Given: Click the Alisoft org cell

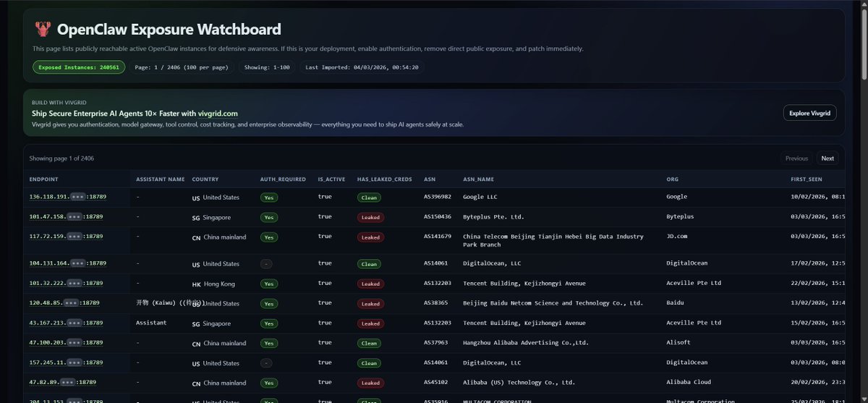Looking at the screenshot, I should point(678,342).
